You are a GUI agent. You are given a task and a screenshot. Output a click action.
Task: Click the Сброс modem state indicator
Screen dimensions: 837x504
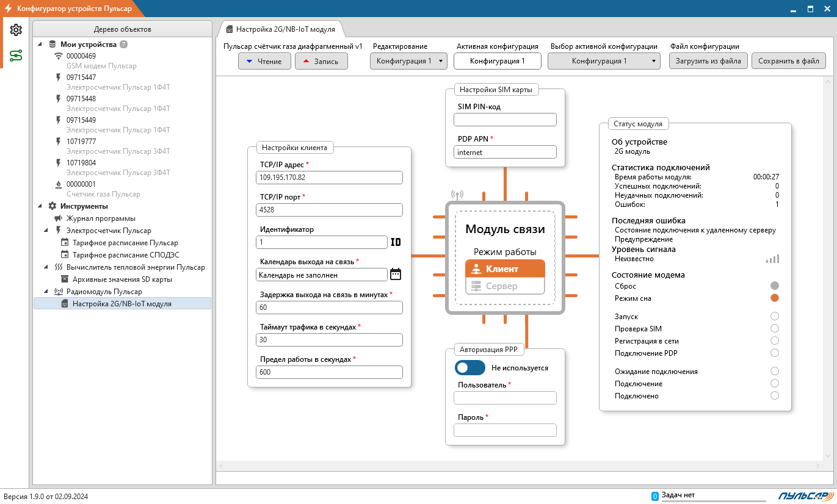(x=775, y=286)
